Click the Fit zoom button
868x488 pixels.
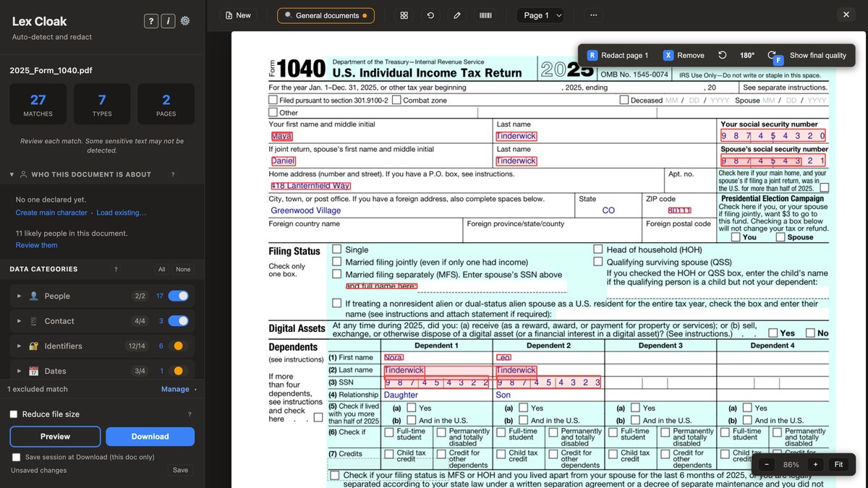tap(838, 464)
